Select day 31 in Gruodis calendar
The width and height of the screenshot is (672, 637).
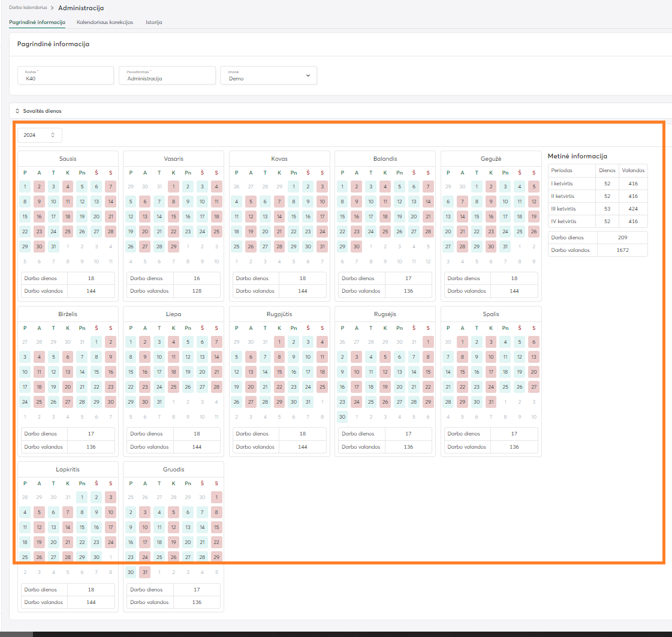(144, 572)
